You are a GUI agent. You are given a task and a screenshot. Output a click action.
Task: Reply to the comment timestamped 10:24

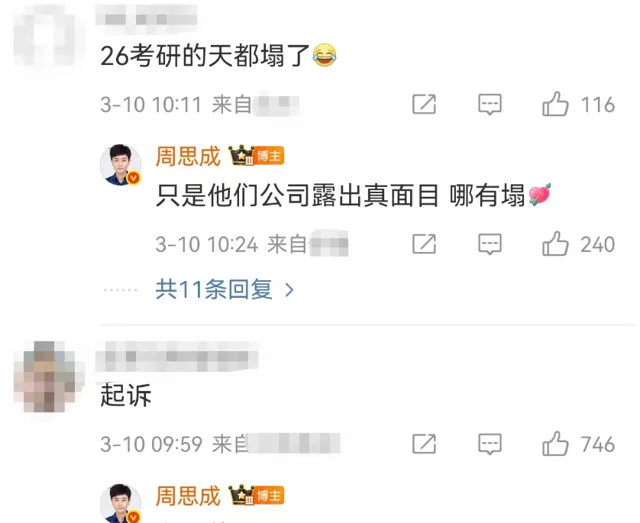tap(490, 244)
